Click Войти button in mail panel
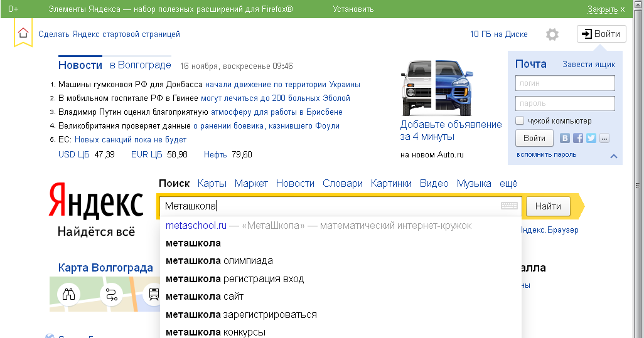This screenshot has width=644, height=338. click(x=534, y=138)
